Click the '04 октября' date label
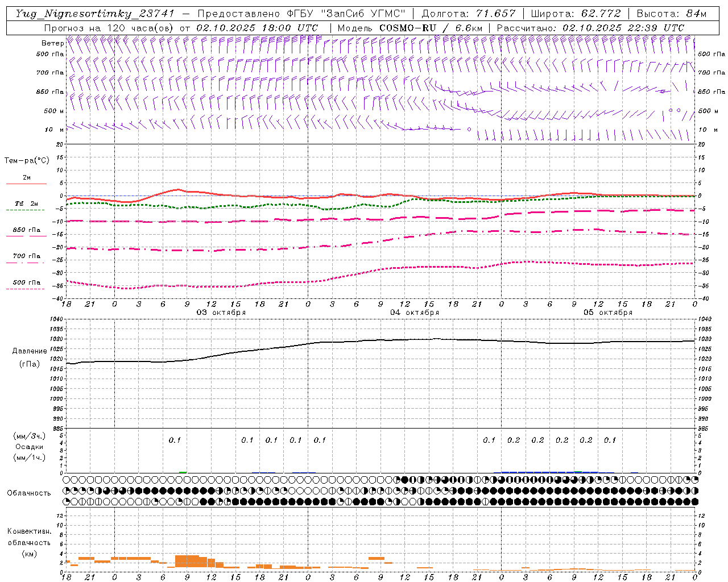The image size is (728, 582). 415,312
